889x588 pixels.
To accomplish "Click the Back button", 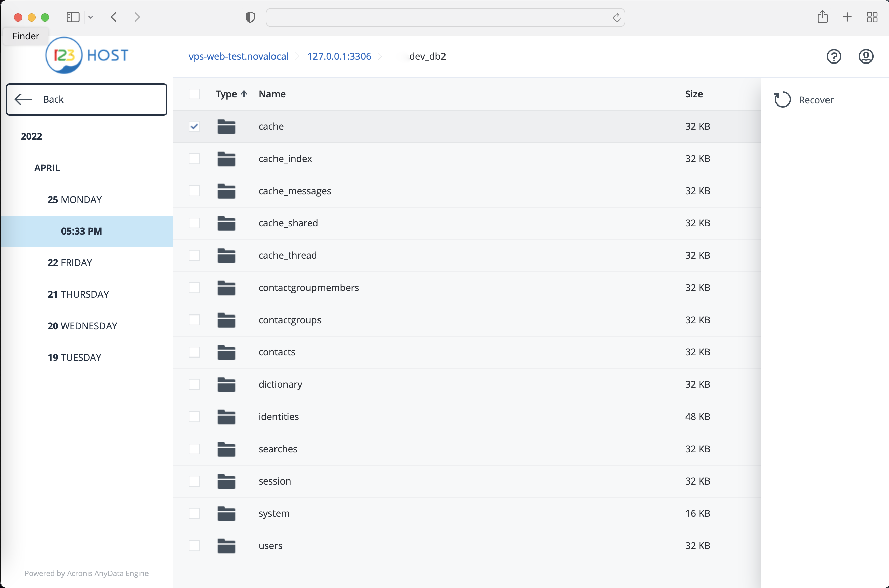I will (x=87, y=99).
